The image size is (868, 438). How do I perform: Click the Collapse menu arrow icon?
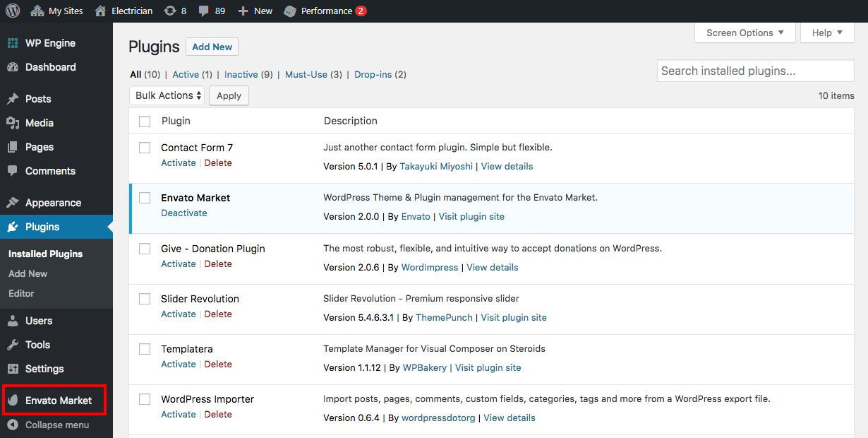coord(13,425)
